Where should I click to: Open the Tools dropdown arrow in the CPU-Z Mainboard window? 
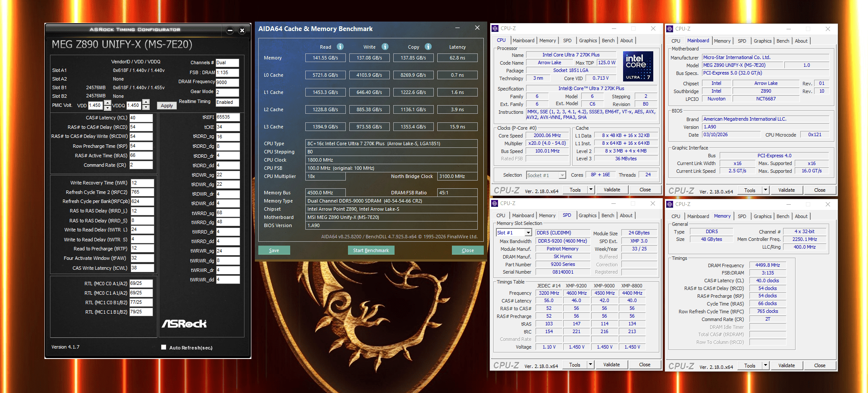[x=765, y=190]
